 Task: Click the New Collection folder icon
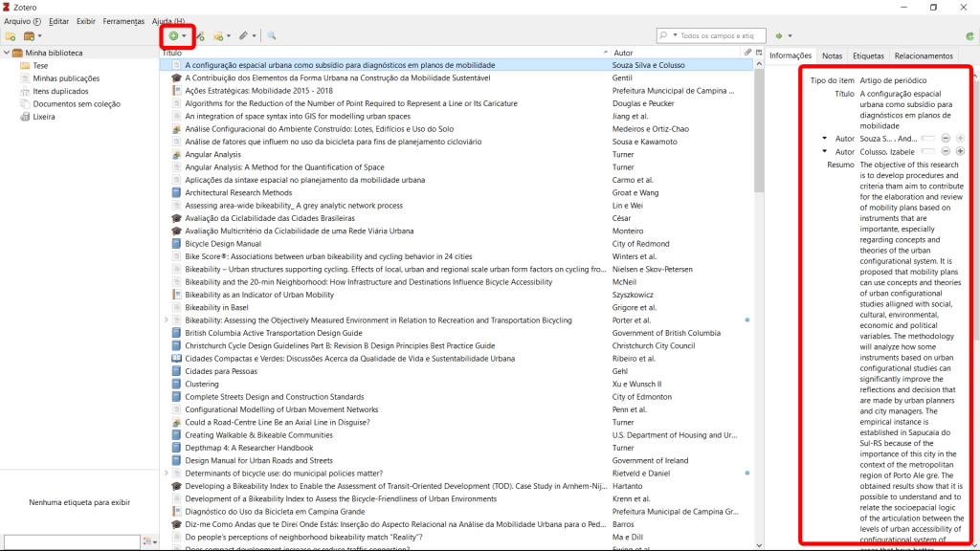click(x=11, y=36)
